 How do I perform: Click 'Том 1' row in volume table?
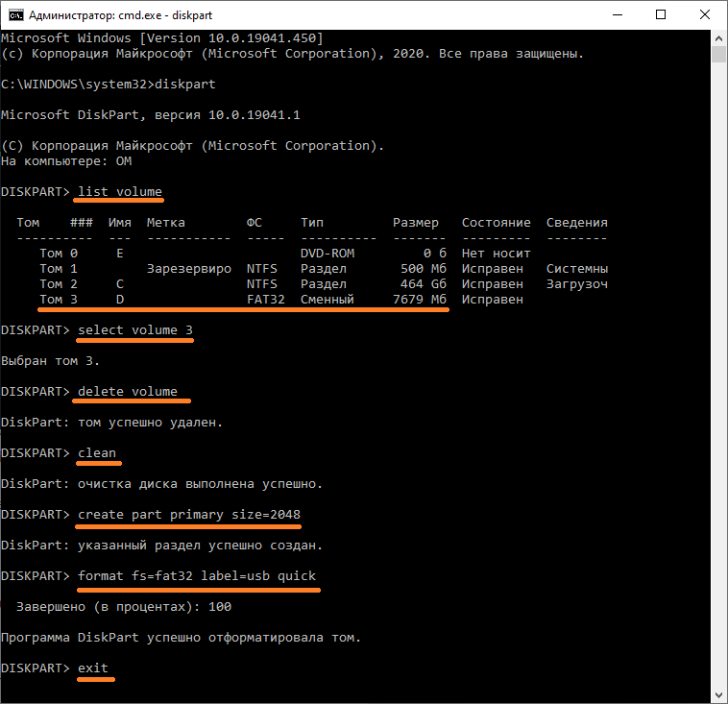(324, 268)
